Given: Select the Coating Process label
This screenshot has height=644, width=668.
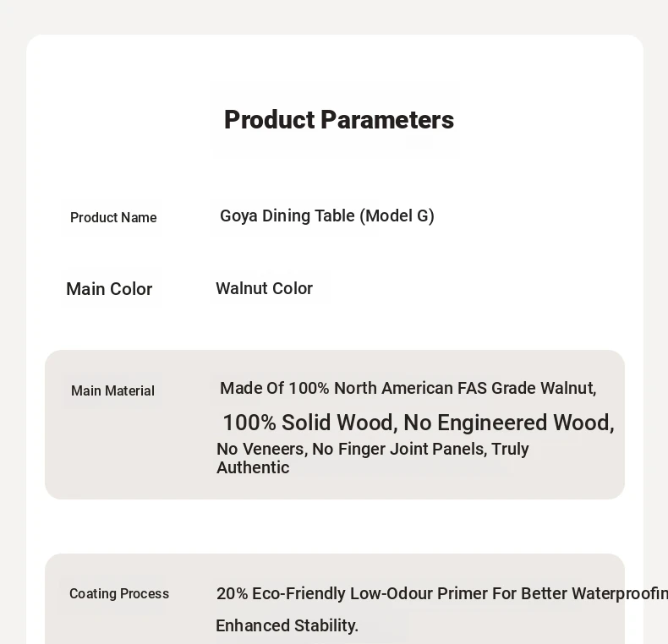Looking at the screenshot, I should click(119, 593).
